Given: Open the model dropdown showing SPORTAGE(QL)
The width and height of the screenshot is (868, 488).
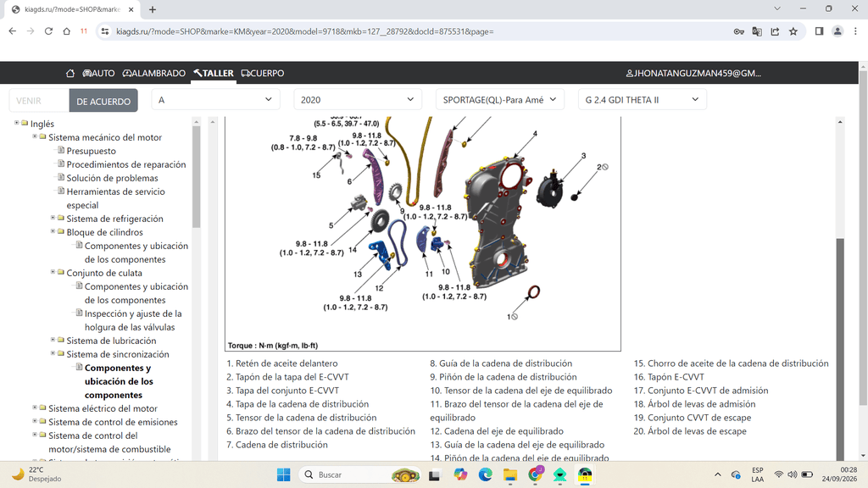Looking at the screenshot, I should point(500,100).
